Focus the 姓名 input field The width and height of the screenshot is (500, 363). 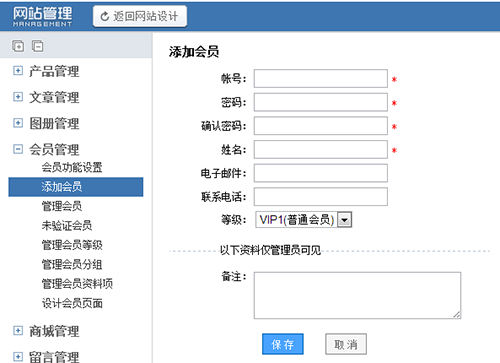(321, 149)
